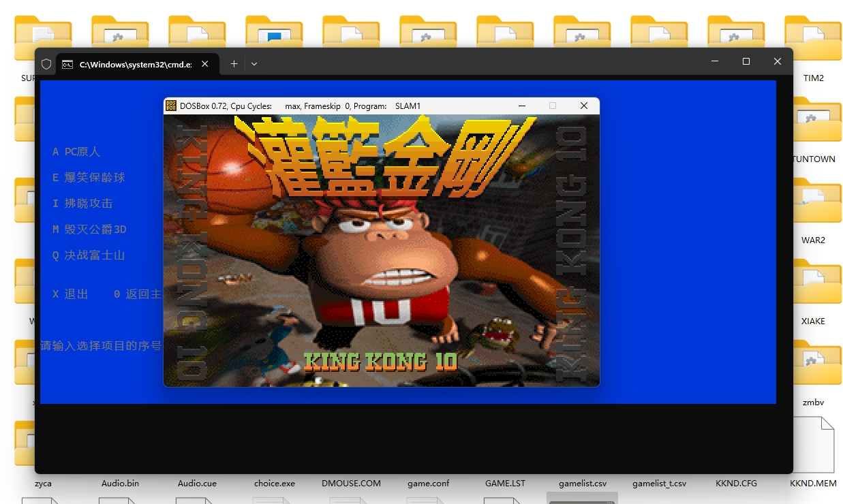Expand the terminal profiles dropdown chevron

click(x=254, y=64)
